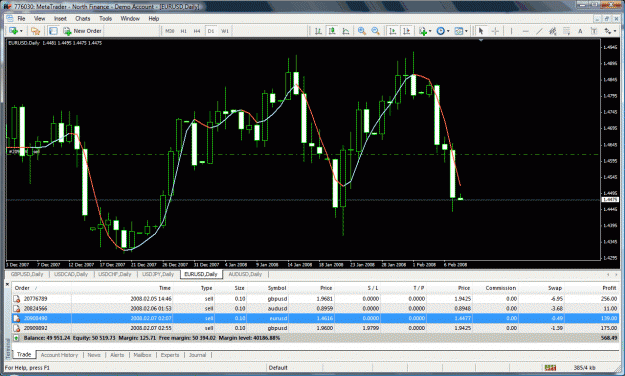This screenshot has height=376, width=625.
Task: Open the Journal terminal tab
Action: click(x=198, y=355)
